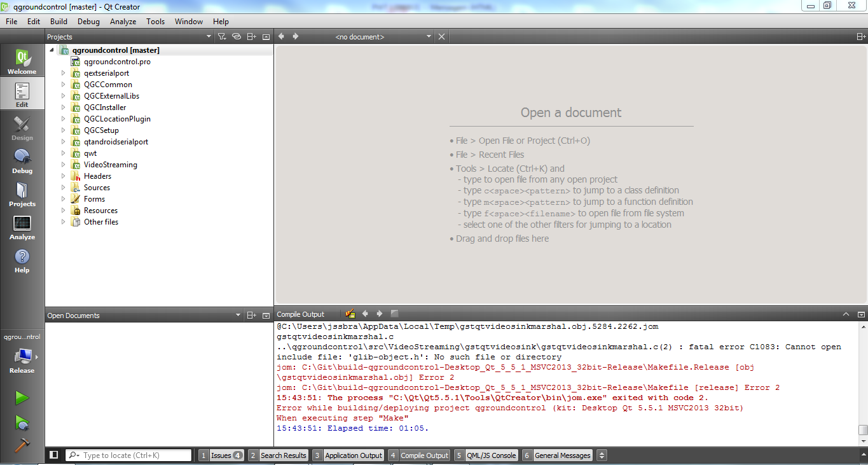Split the Projects side pane

point(252,37)
